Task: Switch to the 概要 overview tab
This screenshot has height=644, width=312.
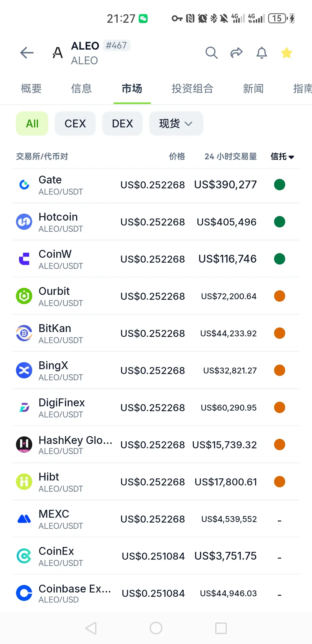Action: click(x=31, y=89)
